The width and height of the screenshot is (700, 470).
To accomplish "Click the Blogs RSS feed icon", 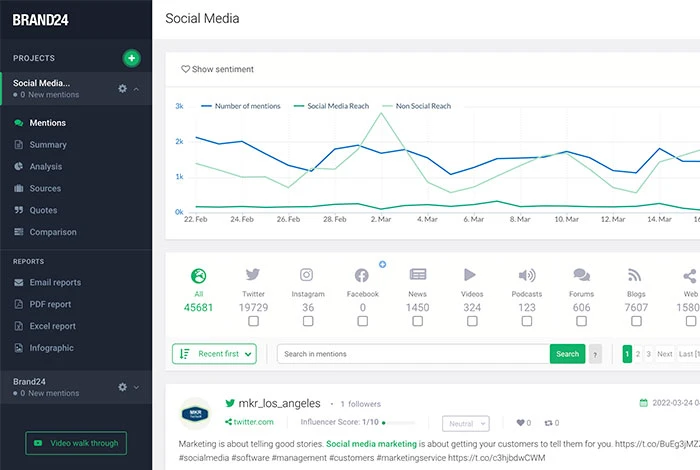I will [x=635, y=275].
